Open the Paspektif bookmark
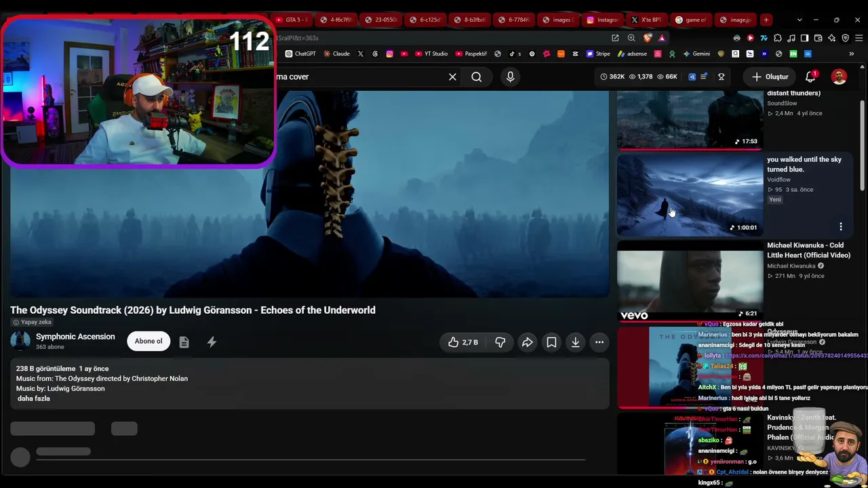The height and width of the screenshot is (488, 868). pyautogui.click(x=471, y=54)
